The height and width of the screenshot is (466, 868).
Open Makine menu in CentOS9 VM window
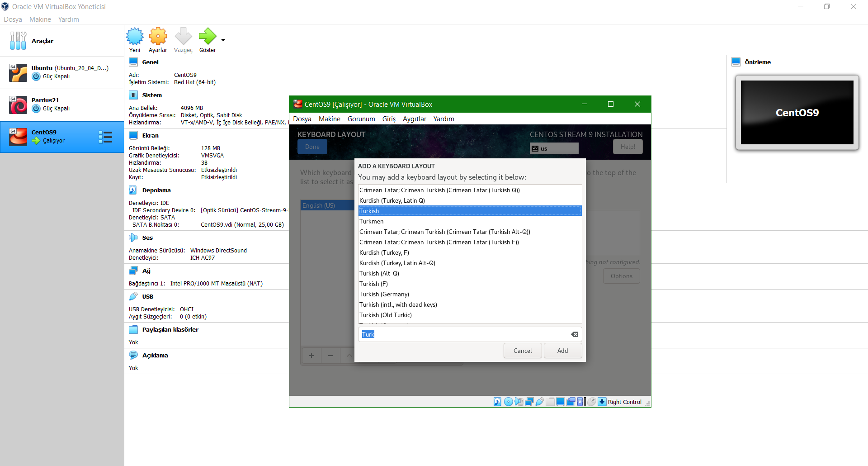[330, 119]
